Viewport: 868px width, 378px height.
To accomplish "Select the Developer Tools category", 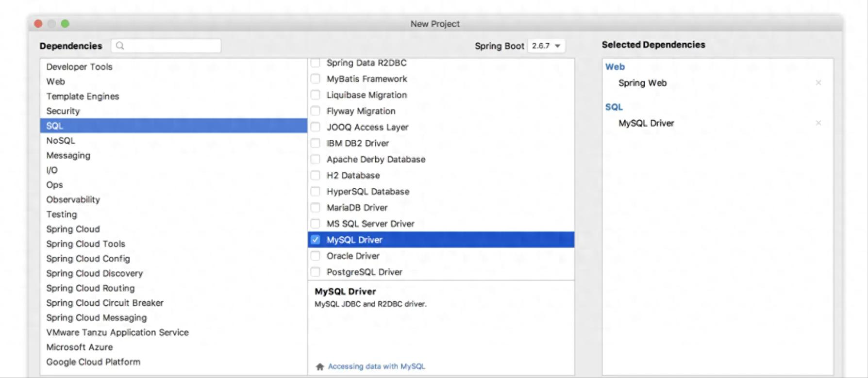I will 174,66.
